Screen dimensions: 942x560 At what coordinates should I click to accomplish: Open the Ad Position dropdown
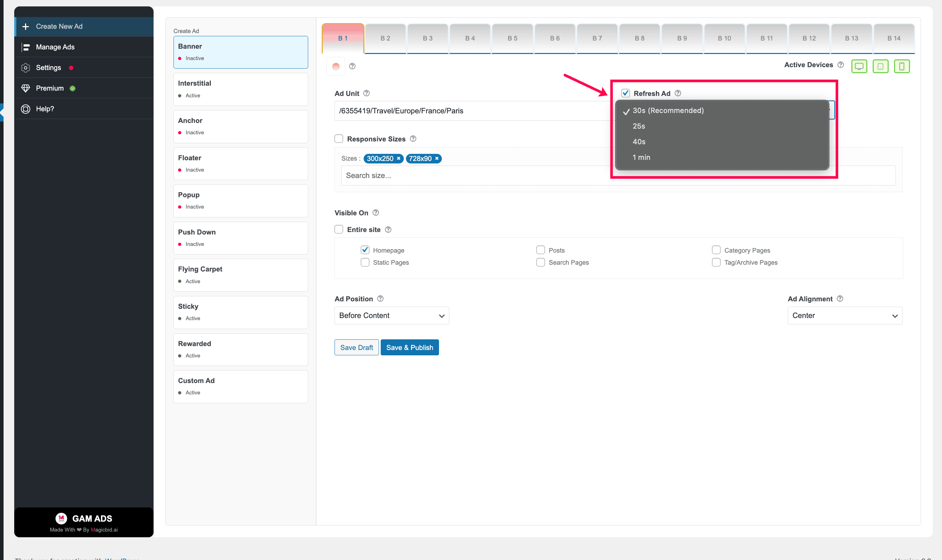click(392, 316)
